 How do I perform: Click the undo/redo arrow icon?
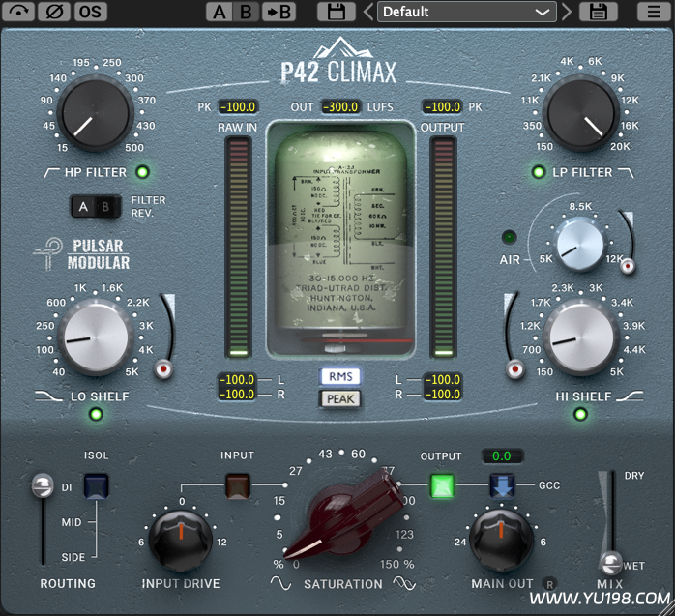coord(18,12)
